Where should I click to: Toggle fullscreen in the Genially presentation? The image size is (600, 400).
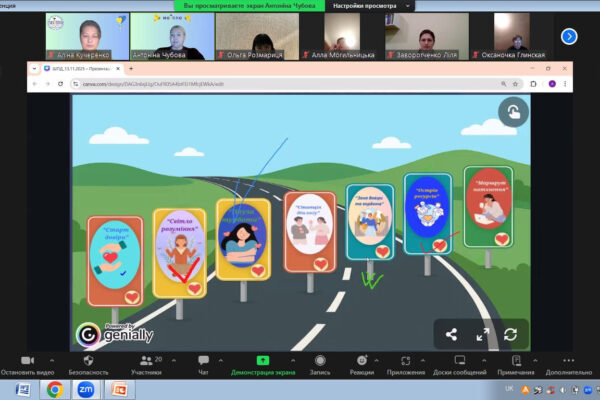tap(481, 335)
